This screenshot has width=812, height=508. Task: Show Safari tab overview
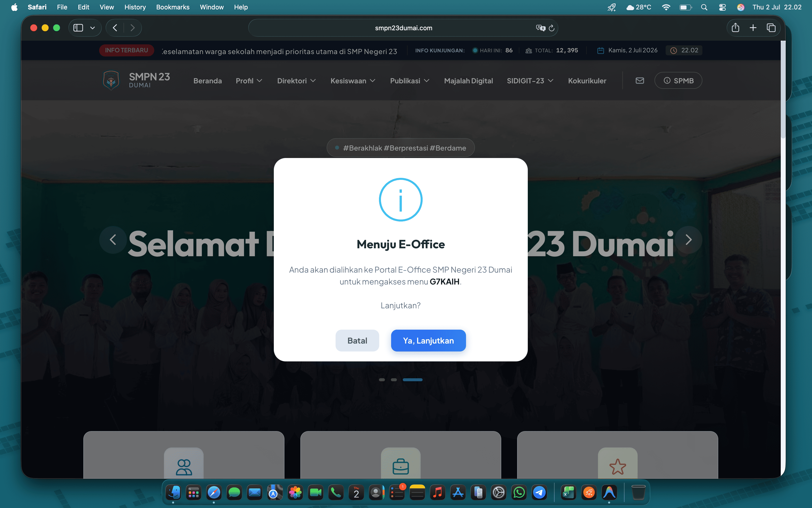(771, 28)
